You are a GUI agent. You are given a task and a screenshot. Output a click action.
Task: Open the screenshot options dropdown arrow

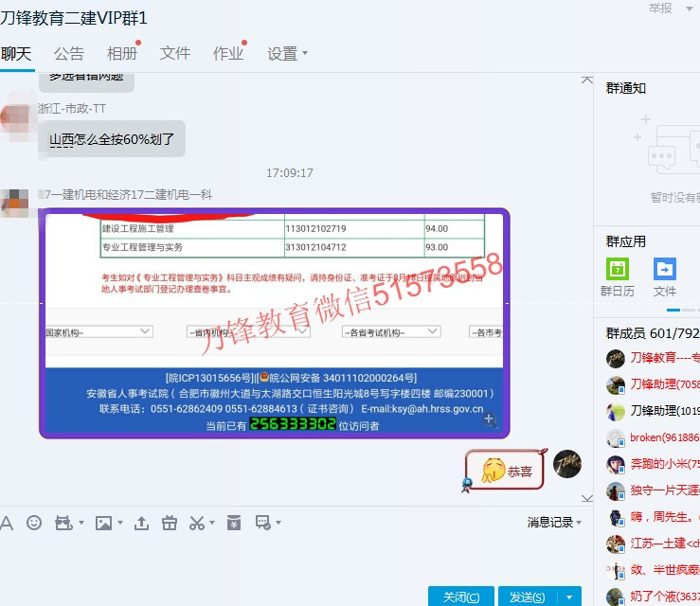(212, 523)
